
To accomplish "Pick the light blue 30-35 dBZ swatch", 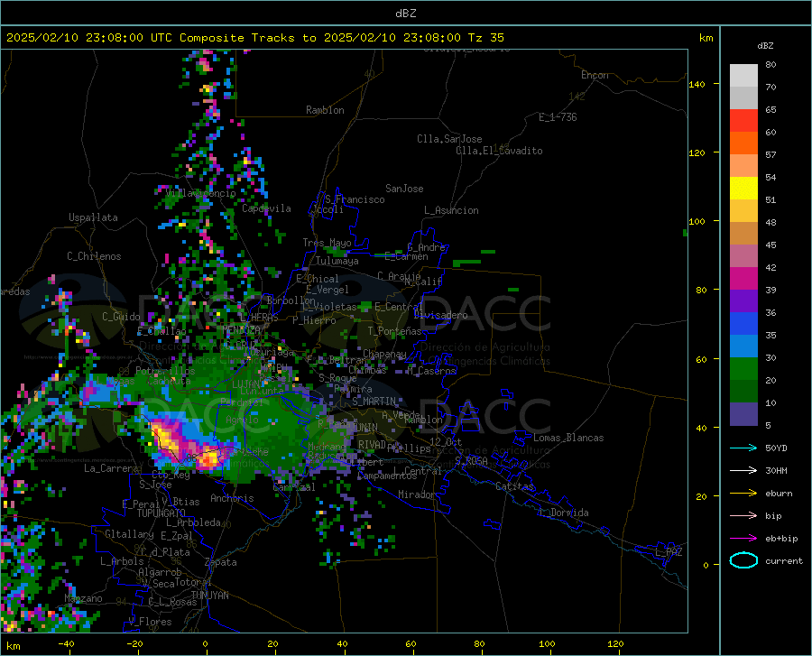I will (x=743, y=346).
